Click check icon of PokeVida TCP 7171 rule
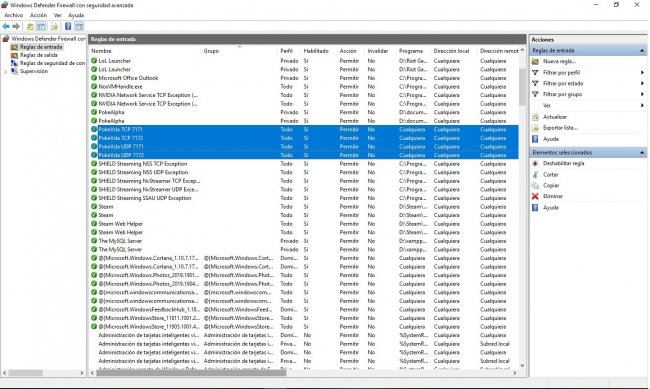The image size is (650, 389). [x=94, y=129]
